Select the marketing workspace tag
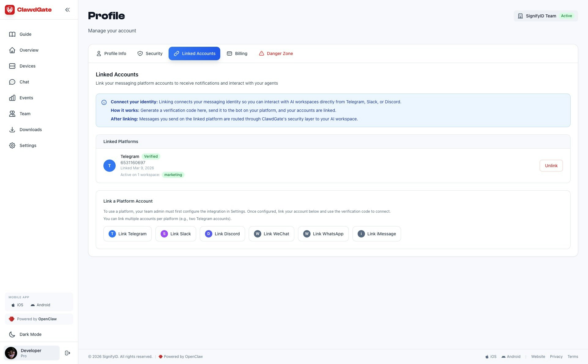Viewport: 588px width, 364px height. 173,175
